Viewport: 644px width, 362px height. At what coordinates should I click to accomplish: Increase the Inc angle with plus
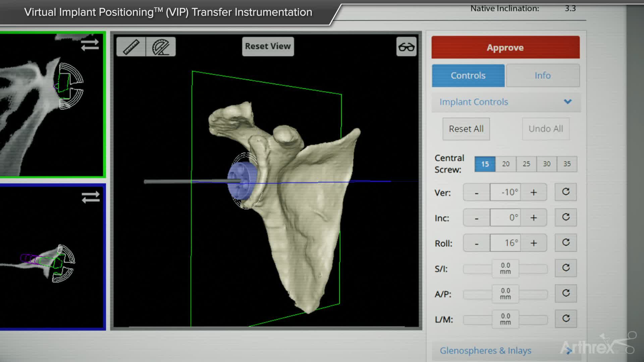(x=533, y=218)
